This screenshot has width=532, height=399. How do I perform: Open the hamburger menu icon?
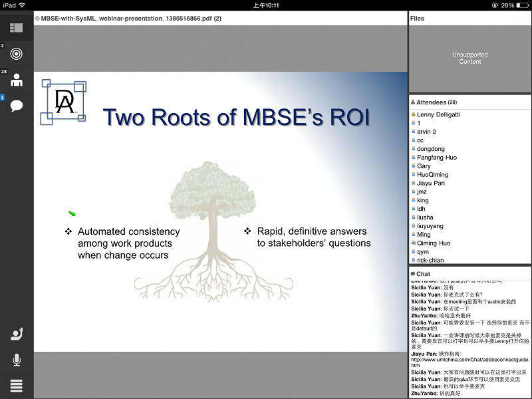tap(16, 386)
